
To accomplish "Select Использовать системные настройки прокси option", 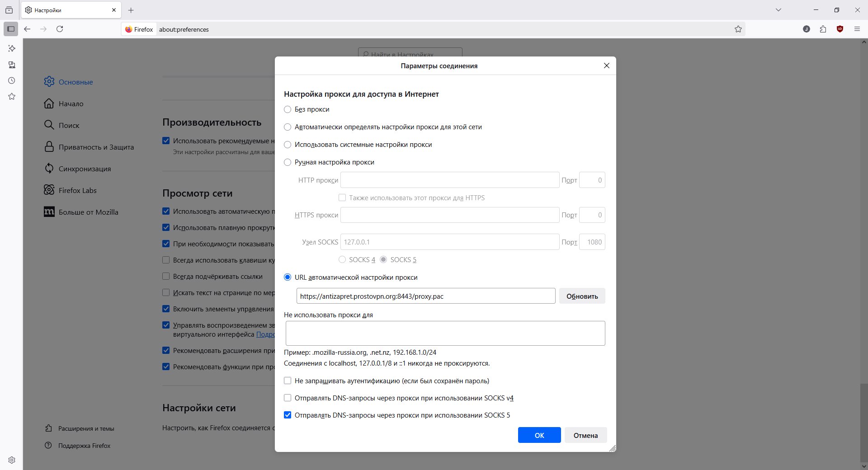I will pyautogui.click(x=288, y=145).
